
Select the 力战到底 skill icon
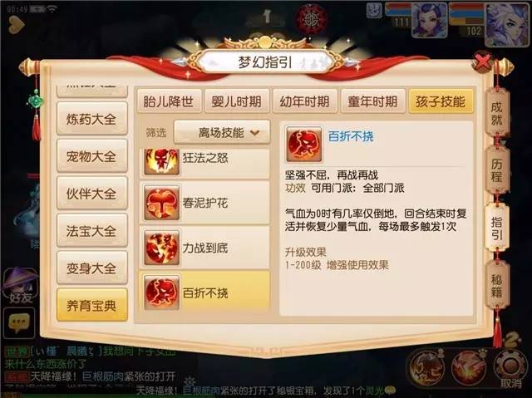[161, 248]
